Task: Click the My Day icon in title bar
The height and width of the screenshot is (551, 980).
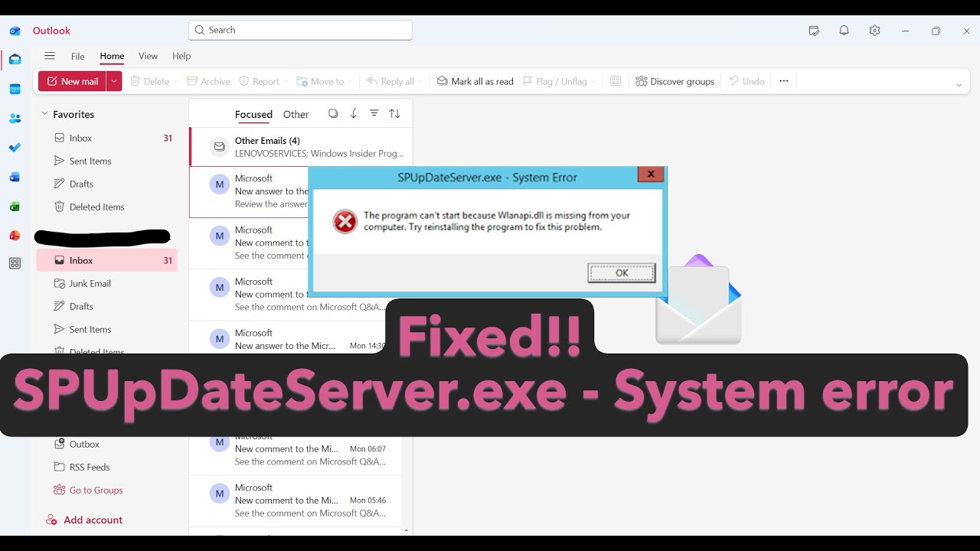Action: pos(814,31)
